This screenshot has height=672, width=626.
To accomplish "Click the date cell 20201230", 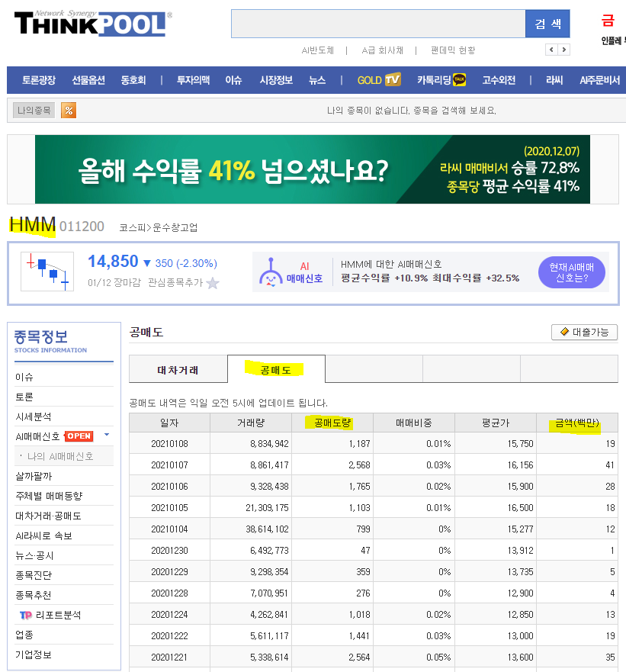I will [x=169, y=550].
